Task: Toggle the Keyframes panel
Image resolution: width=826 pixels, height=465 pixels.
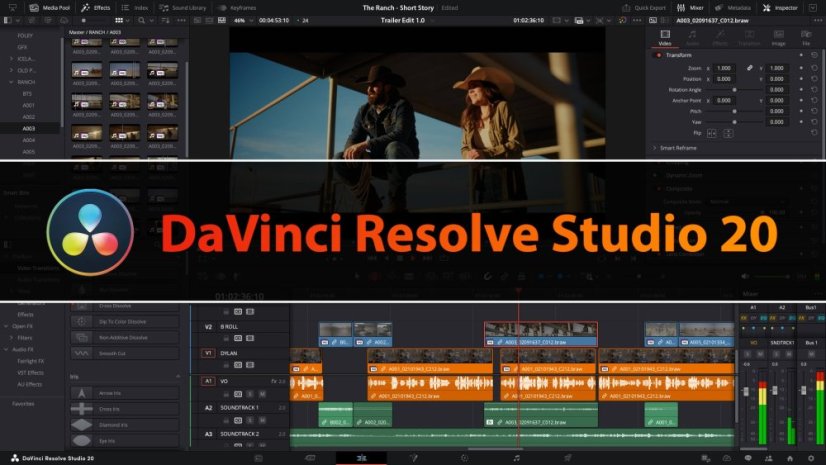Action: click(x=237, y=7)
